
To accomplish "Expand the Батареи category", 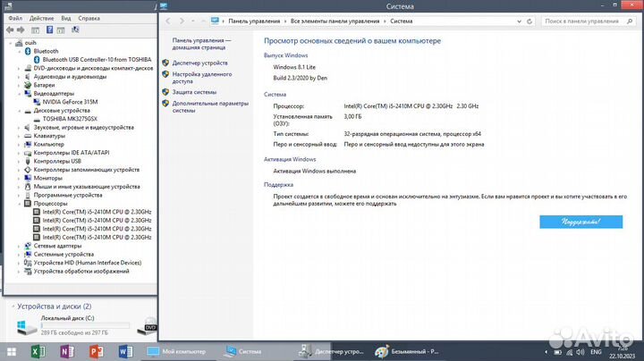I will coord(19,85).
